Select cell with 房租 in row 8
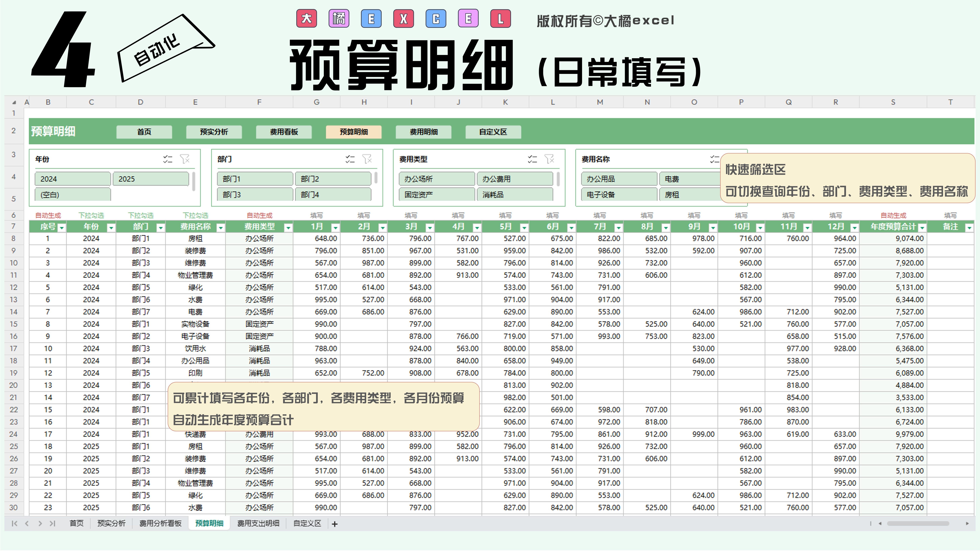Image resolution: width=980 pixels, height=551 pixels. 195,239
